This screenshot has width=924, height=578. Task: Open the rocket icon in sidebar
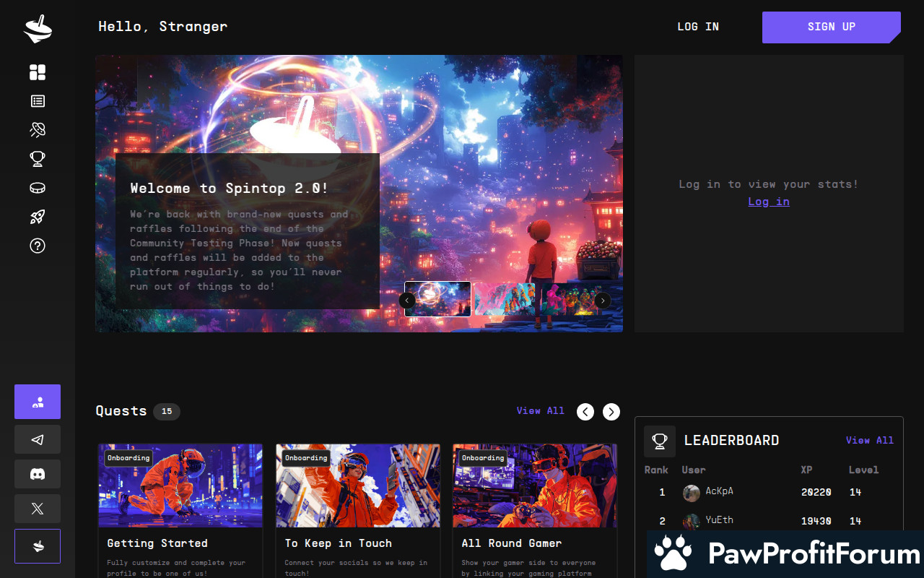pos(38,217)
